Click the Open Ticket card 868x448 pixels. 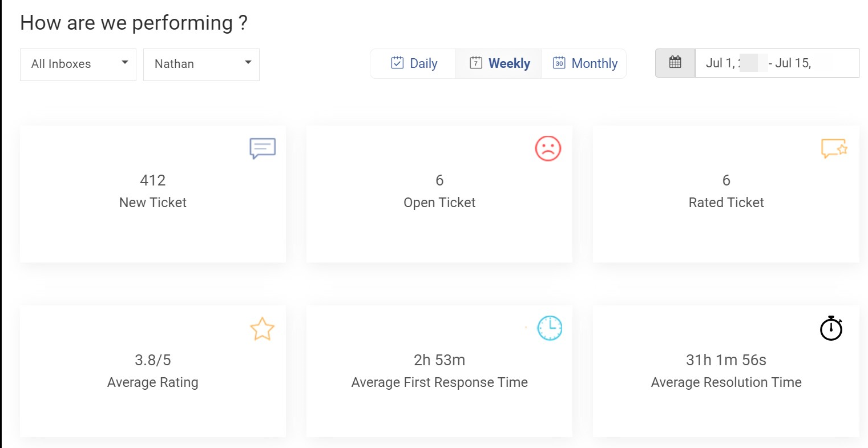coord(439,194)
